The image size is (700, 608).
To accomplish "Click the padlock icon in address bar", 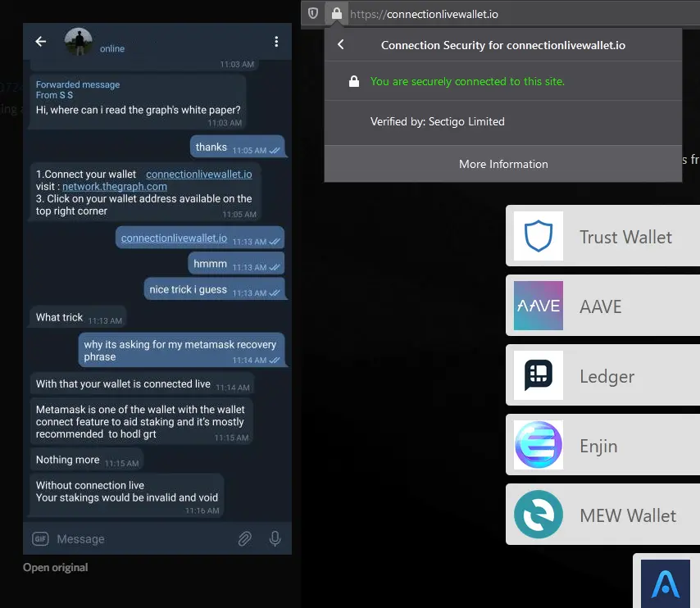I will click(x=337, y=13).
